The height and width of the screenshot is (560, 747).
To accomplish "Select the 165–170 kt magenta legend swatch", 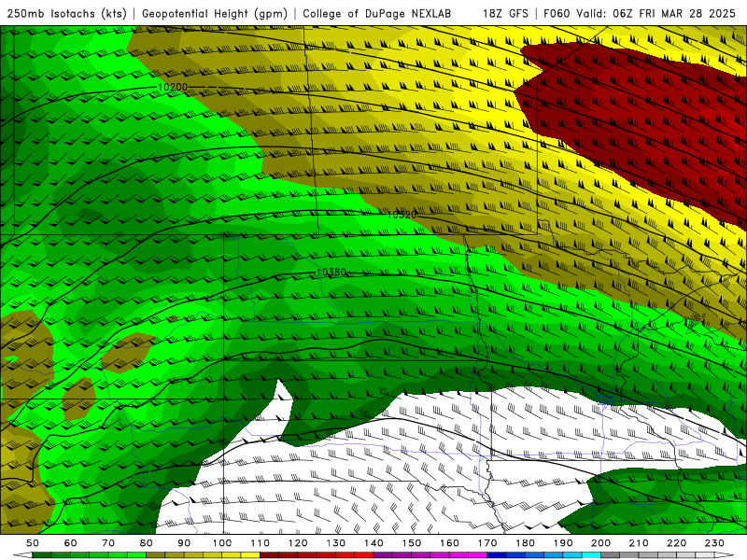I will click(477, 555).
